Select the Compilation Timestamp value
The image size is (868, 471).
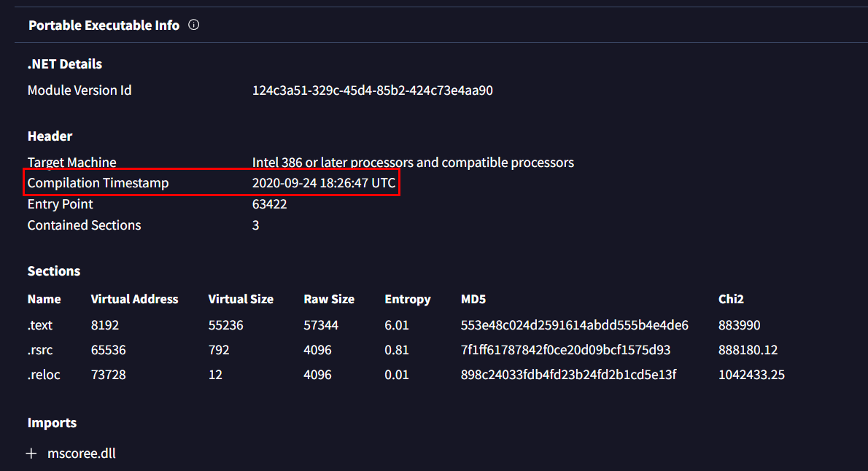324,183
